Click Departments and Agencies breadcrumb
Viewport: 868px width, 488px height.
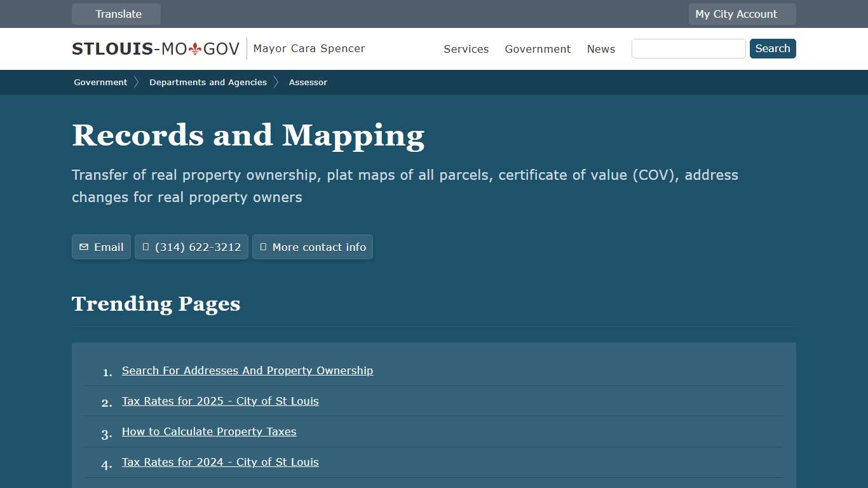[208, 82]
